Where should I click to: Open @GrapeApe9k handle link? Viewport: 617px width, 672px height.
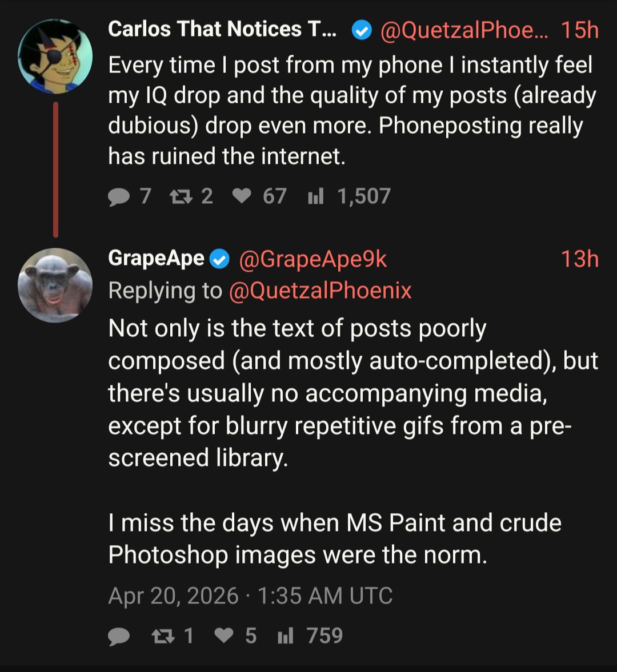[313, 259]
